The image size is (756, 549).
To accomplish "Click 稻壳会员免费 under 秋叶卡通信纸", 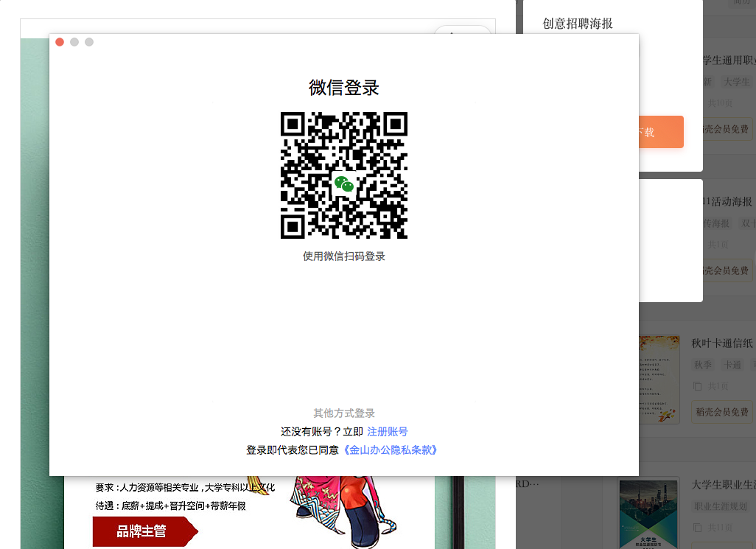I will (x=722, y=412).
